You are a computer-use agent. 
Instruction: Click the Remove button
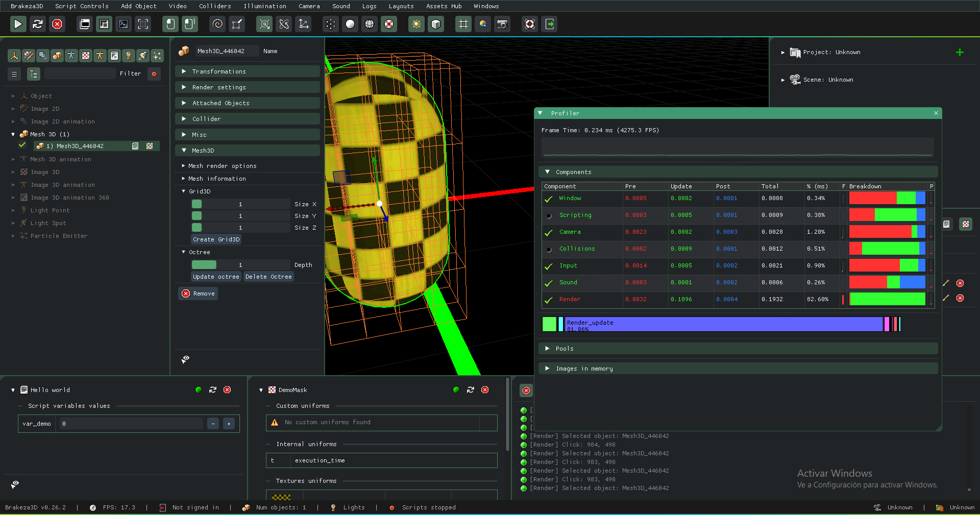click(198, 293)
